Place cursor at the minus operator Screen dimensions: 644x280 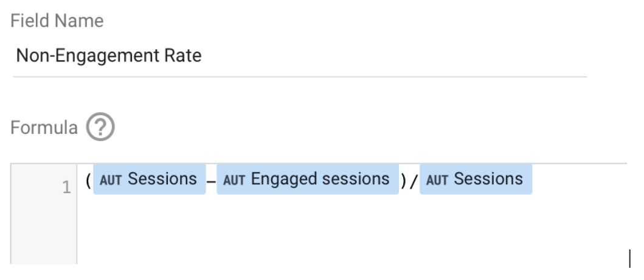[x=211, y=181]
